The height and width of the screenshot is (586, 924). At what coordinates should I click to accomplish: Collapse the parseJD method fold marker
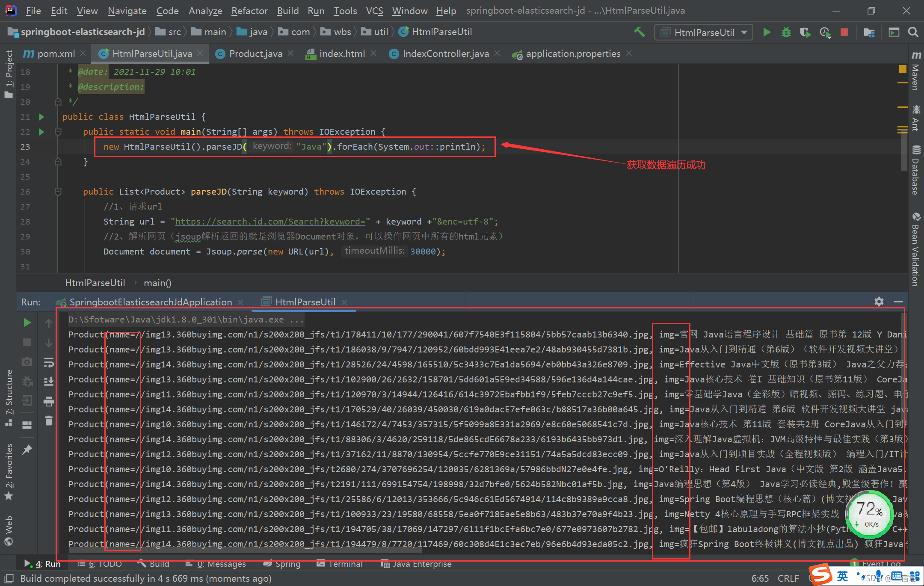tap(58, 192)
